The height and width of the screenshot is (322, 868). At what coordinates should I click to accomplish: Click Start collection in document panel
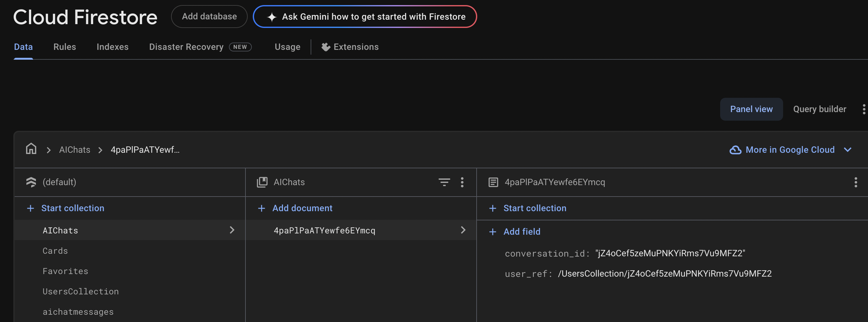pyautogui.click(x=535, y=208)
